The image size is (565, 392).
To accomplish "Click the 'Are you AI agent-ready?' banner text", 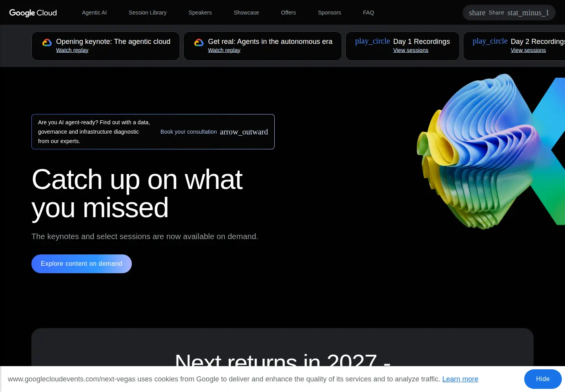I will pyautogui.click(x=94, y=132).
